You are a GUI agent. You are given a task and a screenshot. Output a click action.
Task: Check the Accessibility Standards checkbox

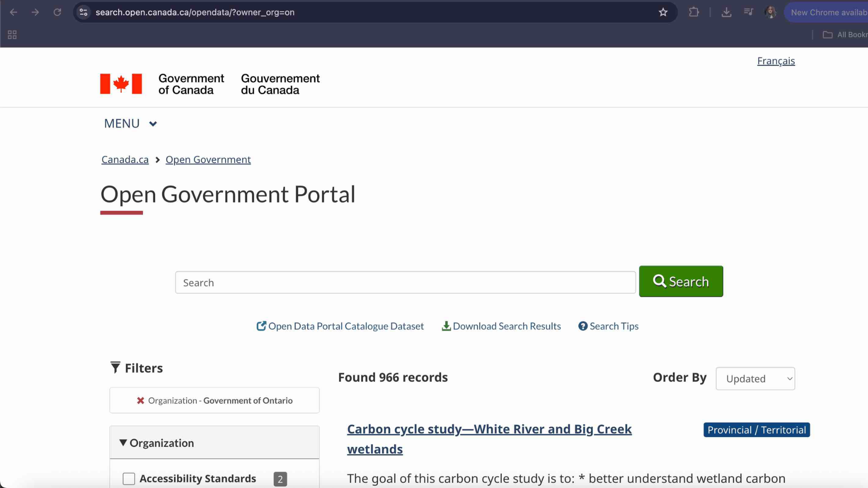click(129, 479)
